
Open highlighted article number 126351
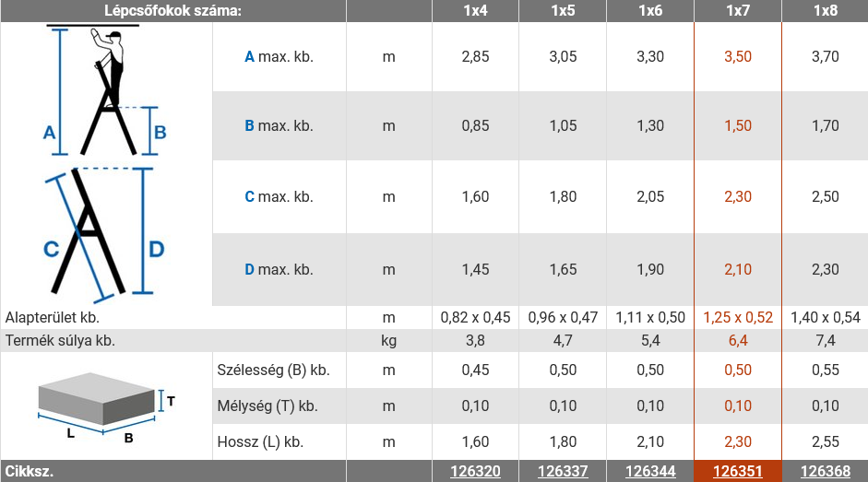pyautogui.click(x=737, y=471)
